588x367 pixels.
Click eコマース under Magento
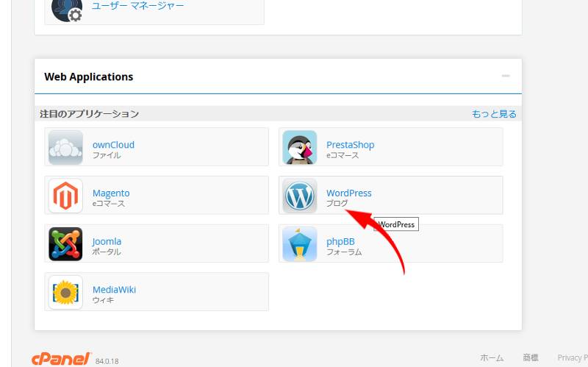[x=108, y=204]
